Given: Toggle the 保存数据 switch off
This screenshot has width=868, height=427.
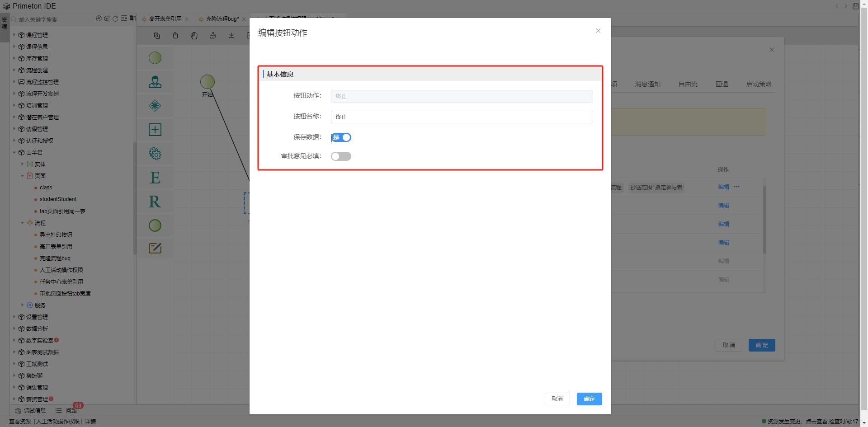Looking at the screenshot, I should coord(341,137).
